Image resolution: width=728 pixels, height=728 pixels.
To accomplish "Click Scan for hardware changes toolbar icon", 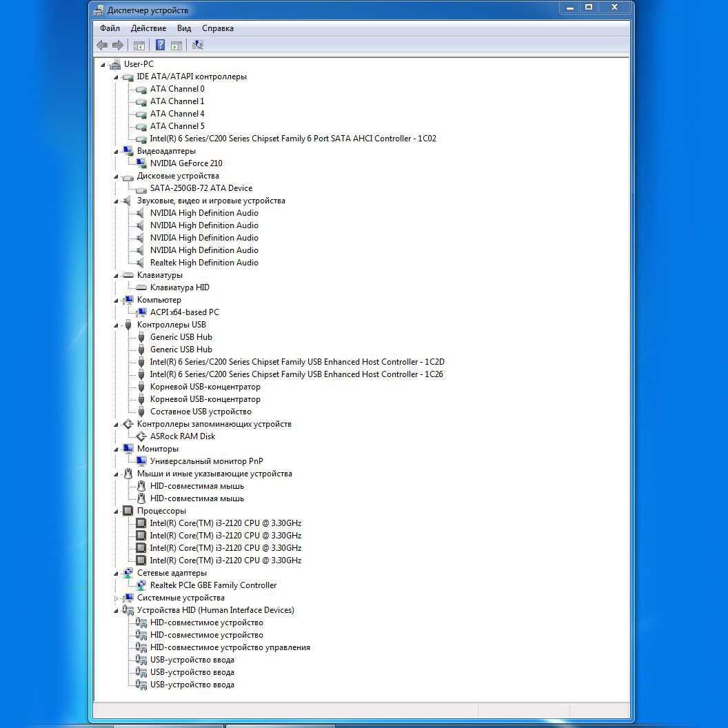I will tap(198, 45).
